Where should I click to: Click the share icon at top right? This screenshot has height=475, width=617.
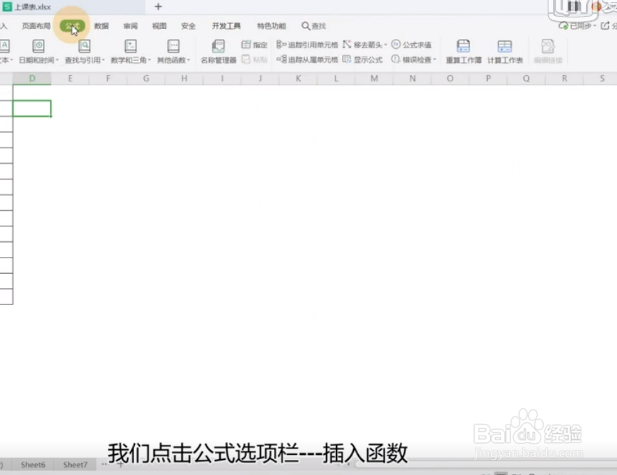click(605, 26)
